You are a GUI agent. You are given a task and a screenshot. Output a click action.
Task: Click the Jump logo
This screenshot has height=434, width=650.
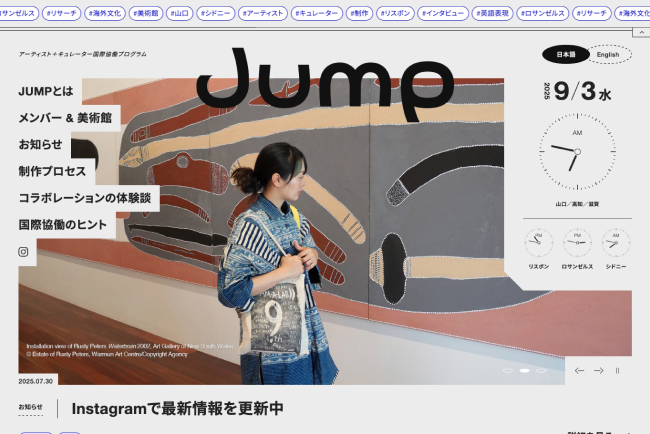[x=325, y=84]
